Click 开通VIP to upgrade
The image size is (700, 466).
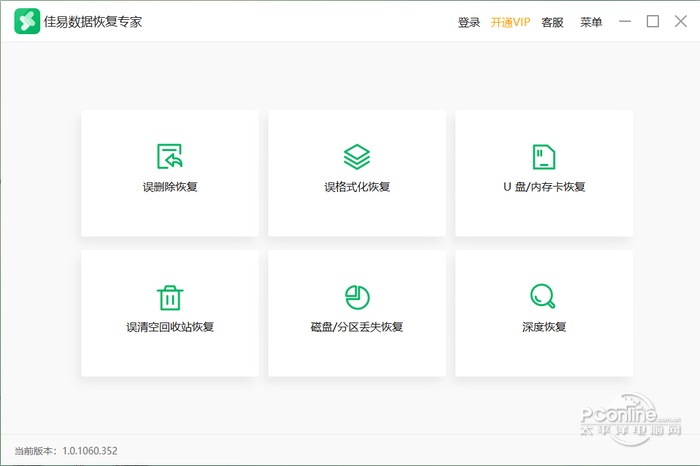510,22
